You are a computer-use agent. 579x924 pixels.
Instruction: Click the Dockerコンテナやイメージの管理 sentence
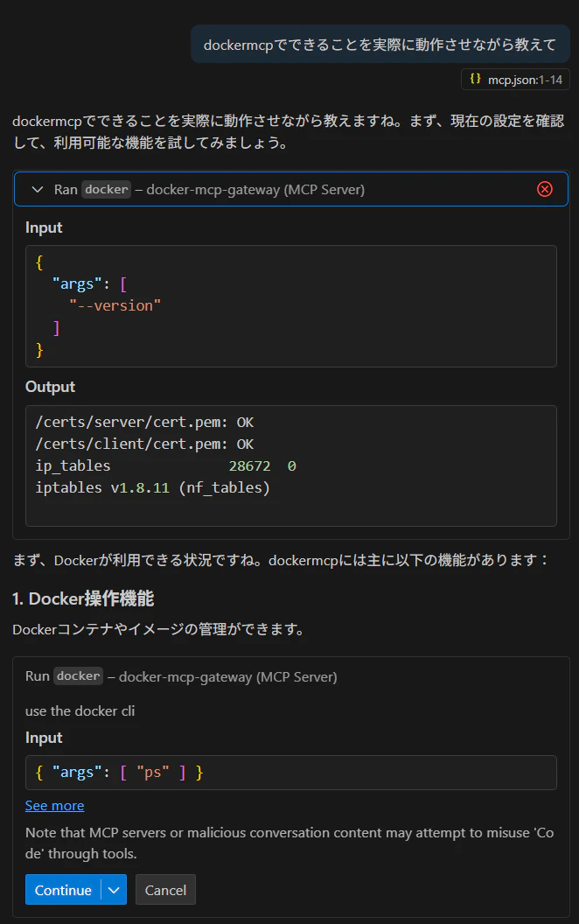tap(159, 629)
